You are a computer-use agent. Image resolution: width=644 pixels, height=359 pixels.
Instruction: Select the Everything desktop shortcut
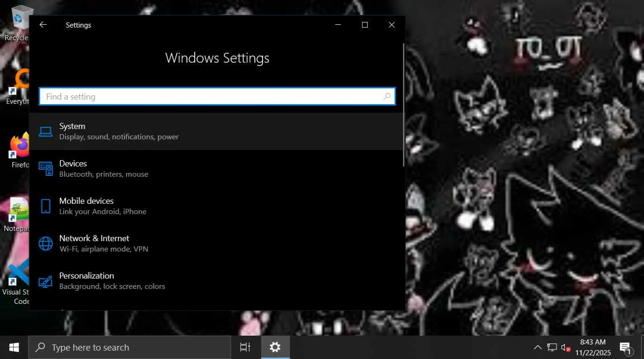click(17, 87)
